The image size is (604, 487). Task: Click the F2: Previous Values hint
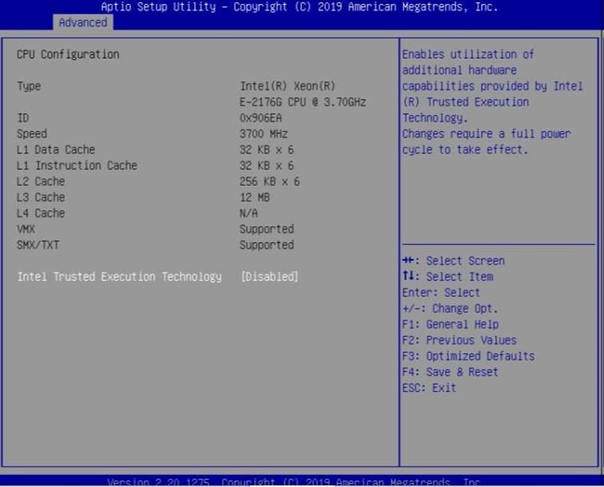pyautogui.click(x=459, y=340)
